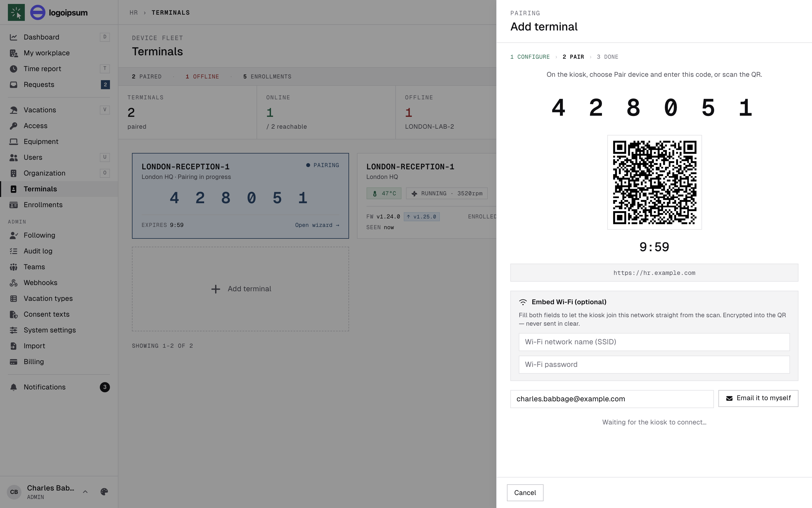The image size is (812, 508).
Task: Click the logoipsum brand logo
Action: click(59, 12)
